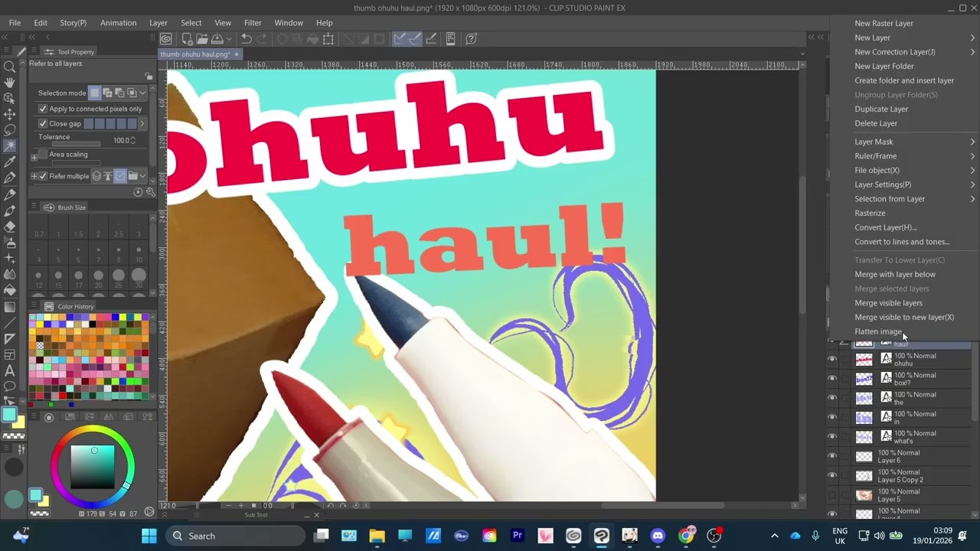Toggle Snap to special ruler icon
980x551 pixels.
[x=415, y=39]
